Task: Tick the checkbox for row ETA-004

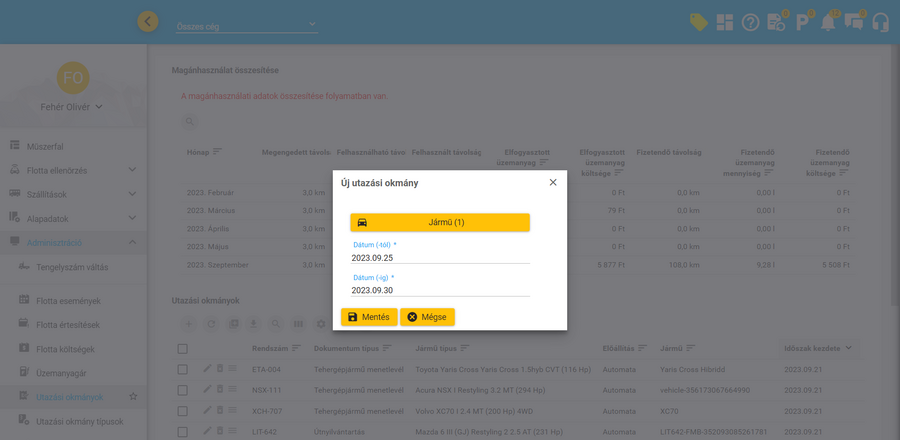Action: (x=182, y=369)
